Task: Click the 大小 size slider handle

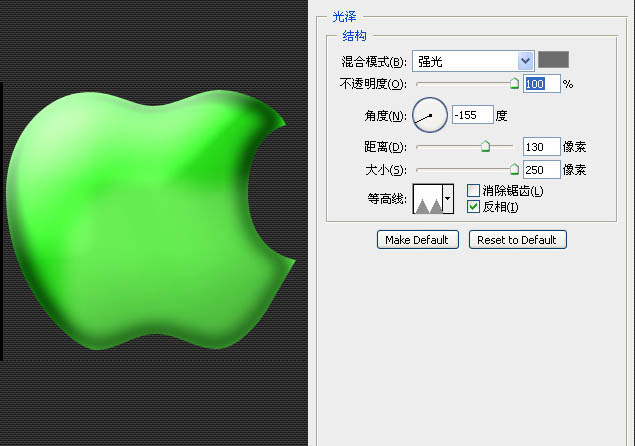Action: [x=514, y=169]
